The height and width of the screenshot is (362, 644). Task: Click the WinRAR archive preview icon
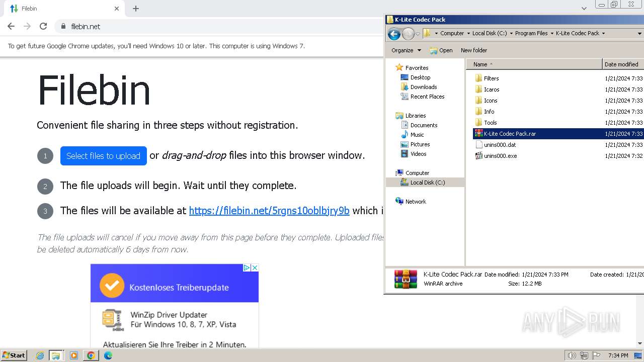[x=406, y=279]
